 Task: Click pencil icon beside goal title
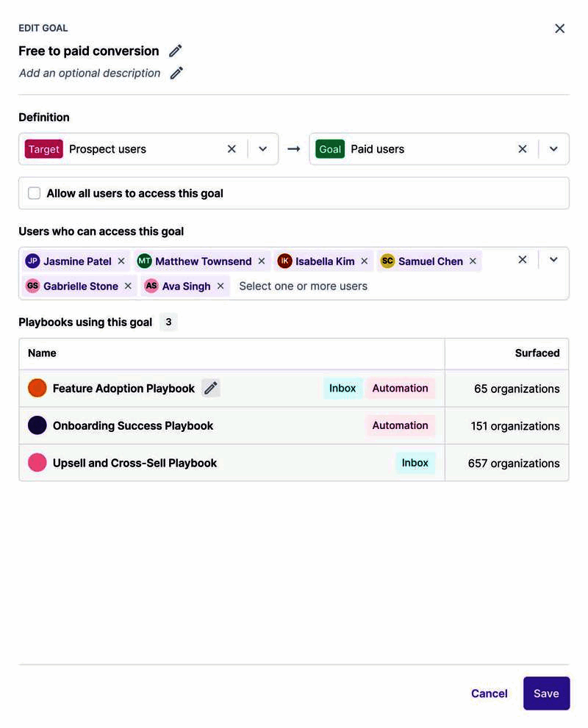[x=175, y=51]
